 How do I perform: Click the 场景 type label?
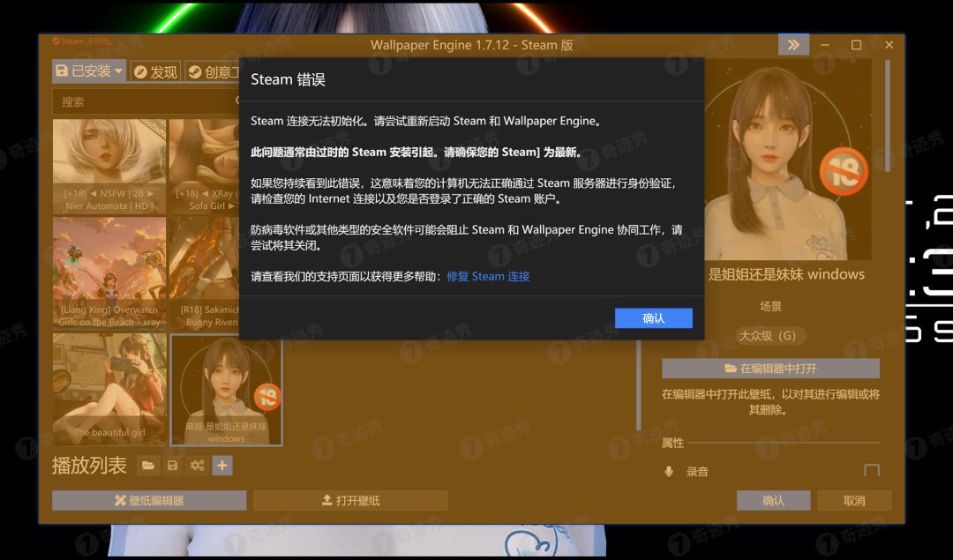(x=770, y=307)
